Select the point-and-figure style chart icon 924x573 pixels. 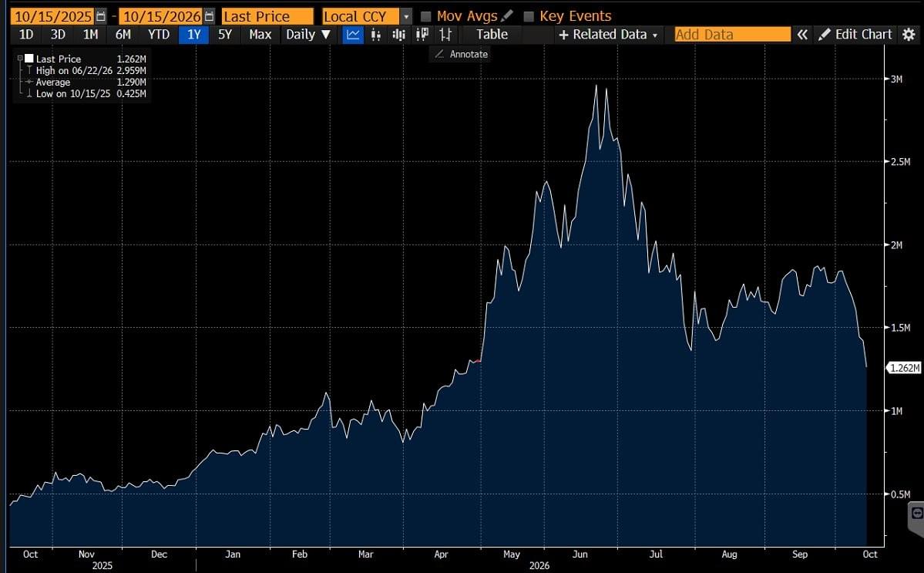coord(422,34)
